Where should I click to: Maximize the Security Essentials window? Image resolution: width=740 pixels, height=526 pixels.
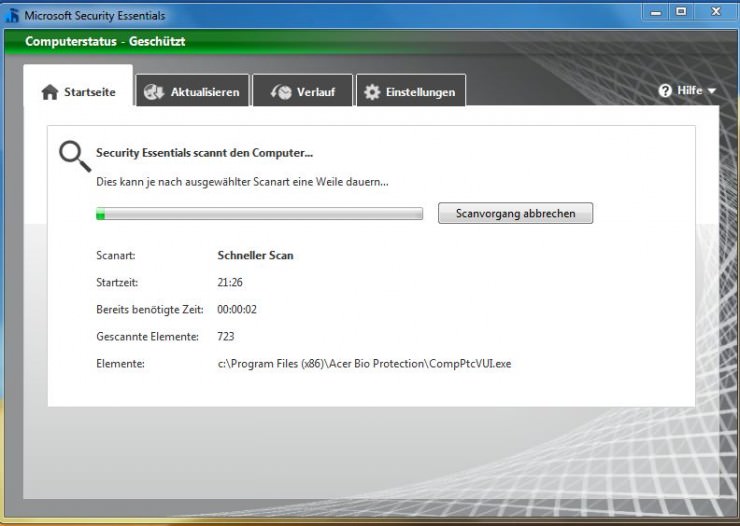click(x=681, y=12)
